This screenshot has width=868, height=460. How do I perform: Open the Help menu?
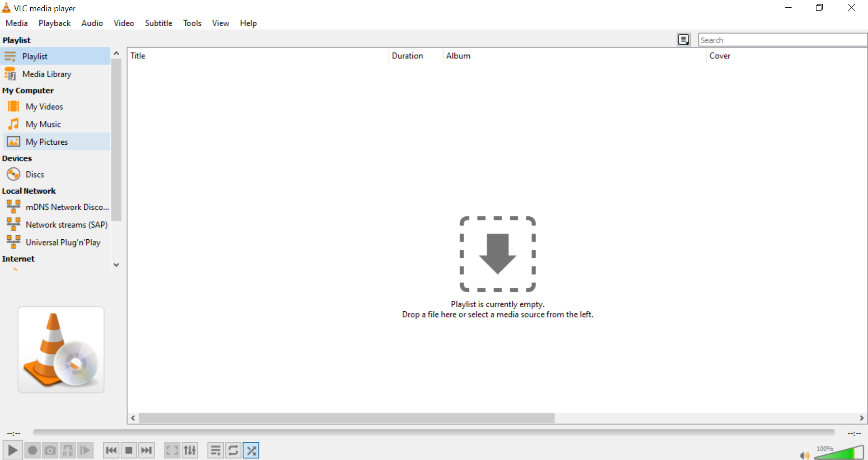(x=248, y=23)
